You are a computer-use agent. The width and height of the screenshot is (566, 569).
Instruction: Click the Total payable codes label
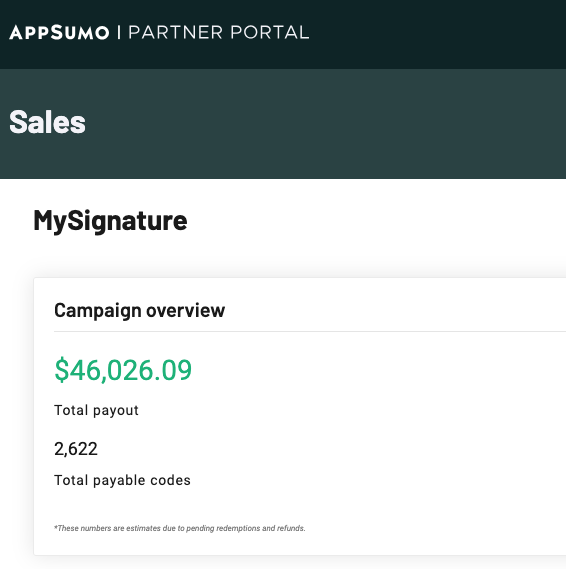coord(122,480)
